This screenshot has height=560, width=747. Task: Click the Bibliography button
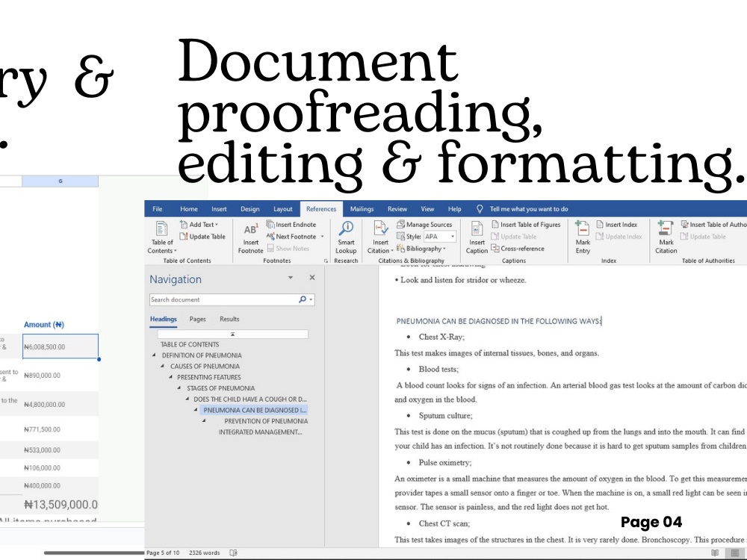click(x=421, y=248)
